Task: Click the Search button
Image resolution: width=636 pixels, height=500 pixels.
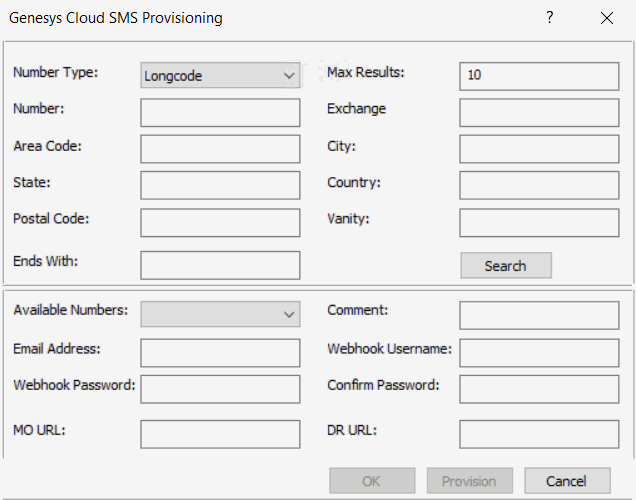Action: coord(505,265)
